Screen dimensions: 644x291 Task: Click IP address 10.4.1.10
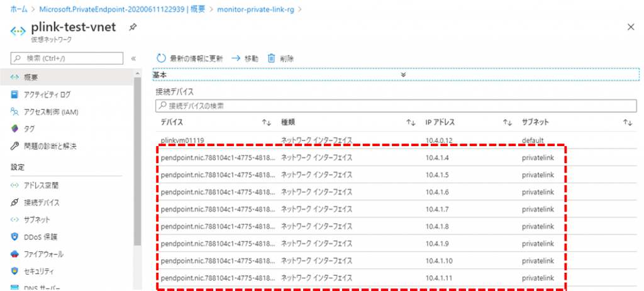coord(439,261)
